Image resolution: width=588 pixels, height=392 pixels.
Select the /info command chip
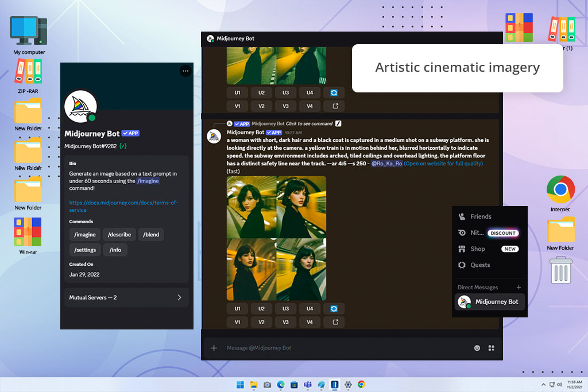tap(115, 250)
